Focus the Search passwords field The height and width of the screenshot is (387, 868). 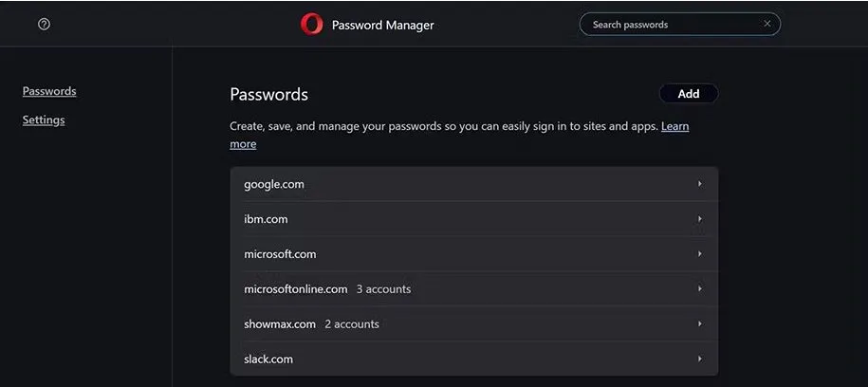pos(669,25)
